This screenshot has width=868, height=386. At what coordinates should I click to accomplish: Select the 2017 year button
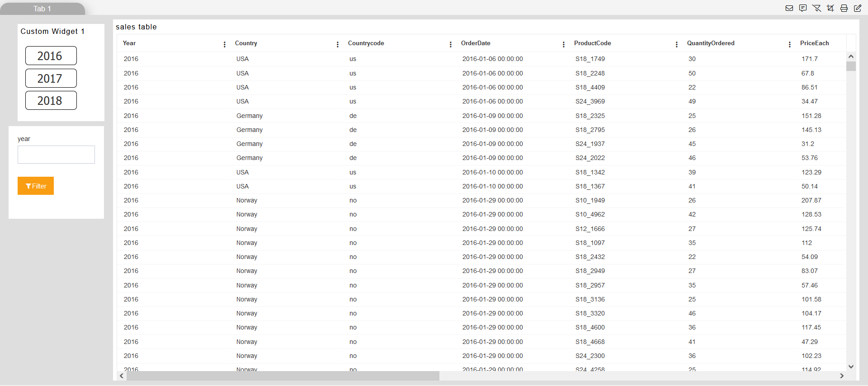click(x=51, y=78)
